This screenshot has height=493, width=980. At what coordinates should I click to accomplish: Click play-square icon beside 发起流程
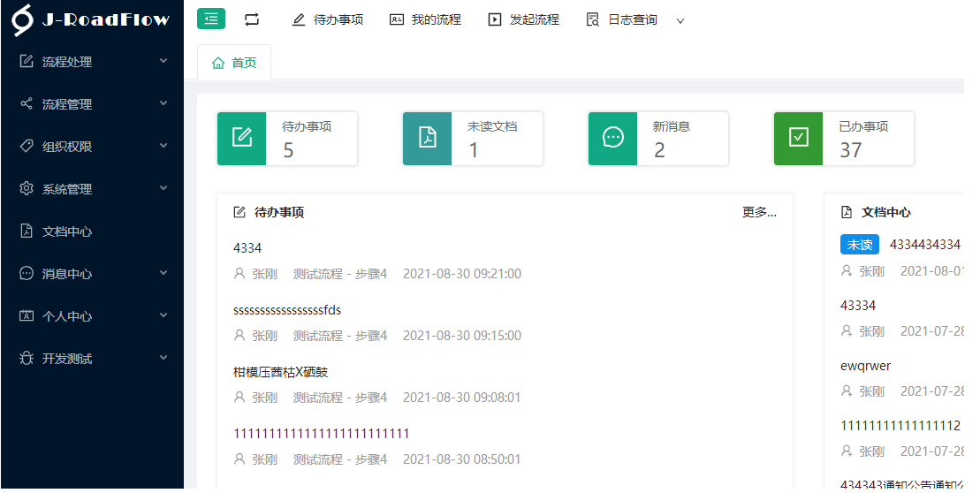pos(494,20)
